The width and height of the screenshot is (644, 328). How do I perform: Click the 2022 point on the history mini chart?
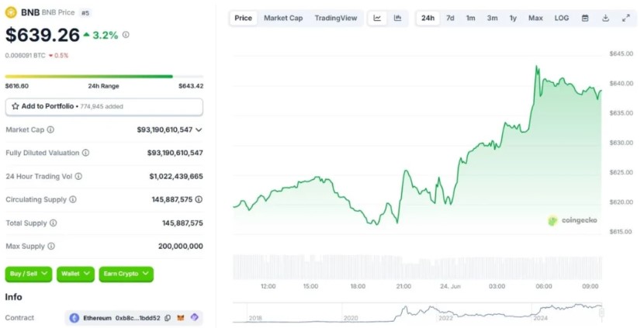pos(445,318)
